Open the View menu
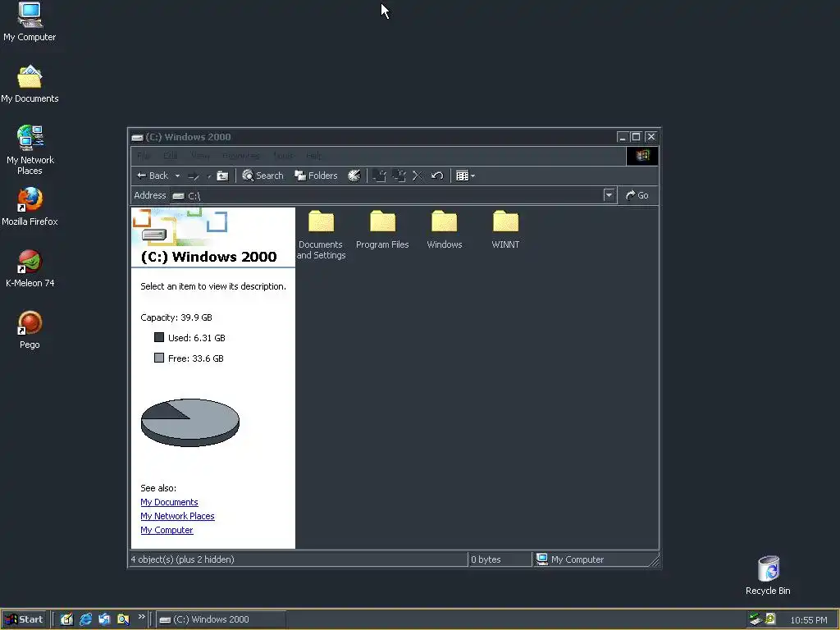This screenshot has height=630, width=840. tap(200, 156)
